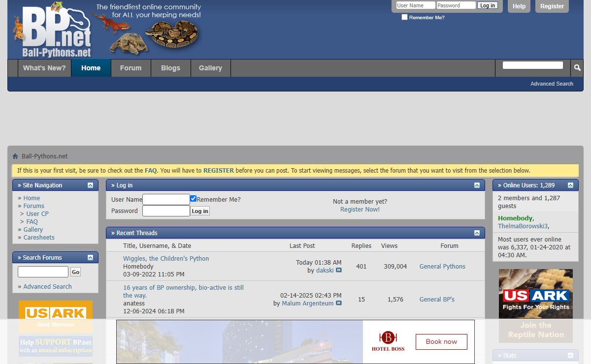Image resolution: width=591 pixels, height=364 pixels.
Task: Open Advanced Search link under navbar
Action: pos(552,84)
